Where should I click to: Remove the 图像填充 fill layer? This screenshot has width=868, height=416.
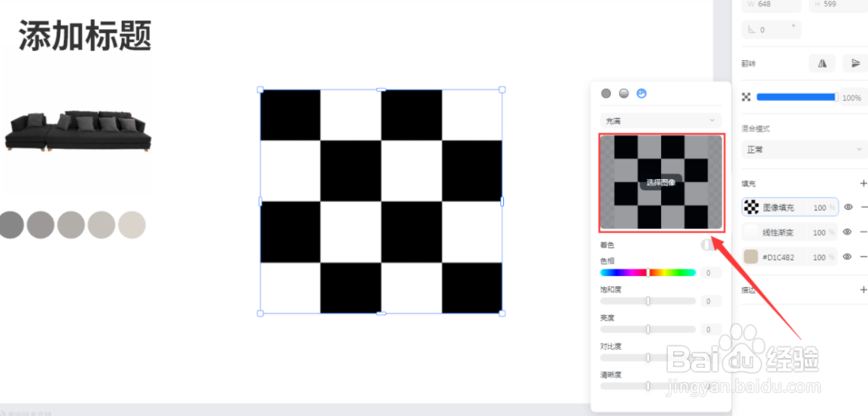(864, 207)
